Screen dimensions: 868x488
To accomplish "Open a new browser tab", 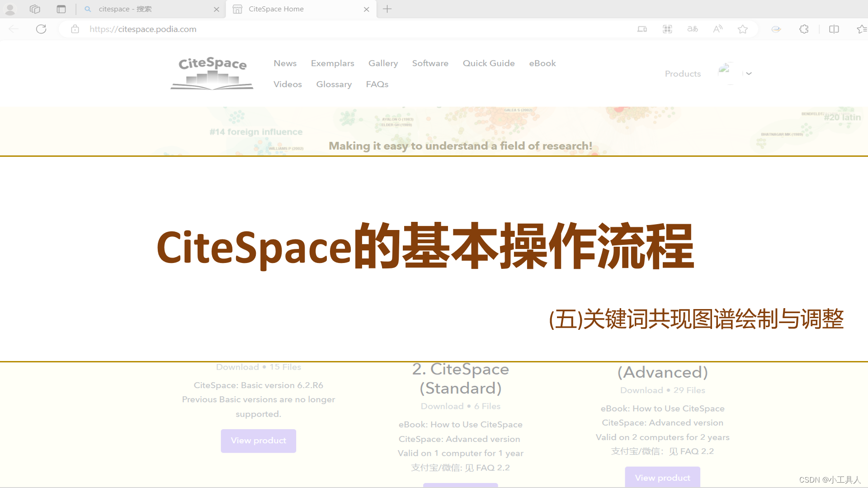I will tap(387, 9).
